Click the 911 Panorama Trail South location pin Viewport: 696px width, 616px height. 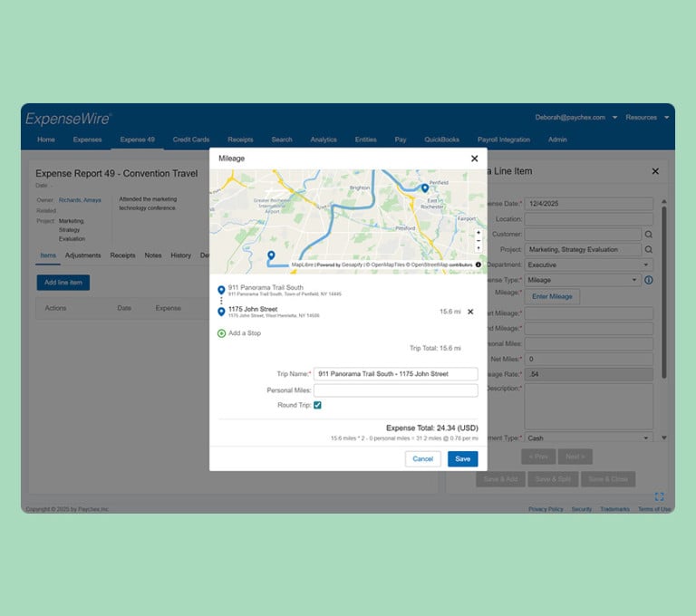tap(221, 290)
